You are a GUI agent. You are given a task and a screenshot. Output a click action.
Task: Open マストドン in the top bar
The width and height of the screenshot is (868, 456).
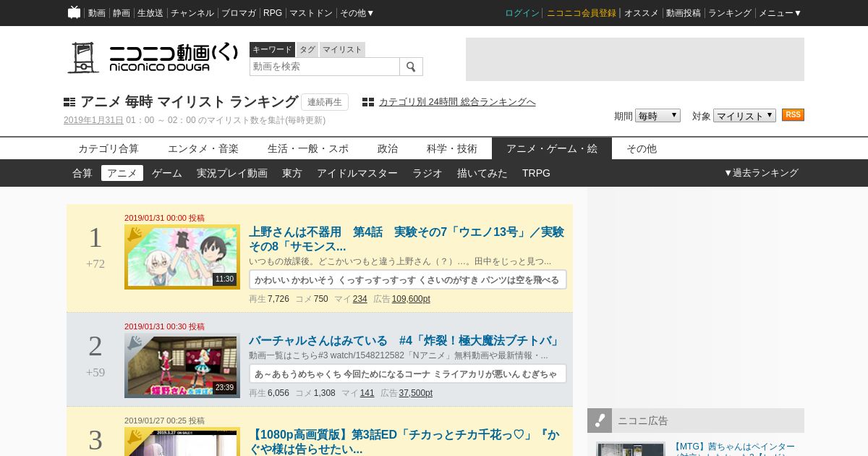tap(311, 13)
